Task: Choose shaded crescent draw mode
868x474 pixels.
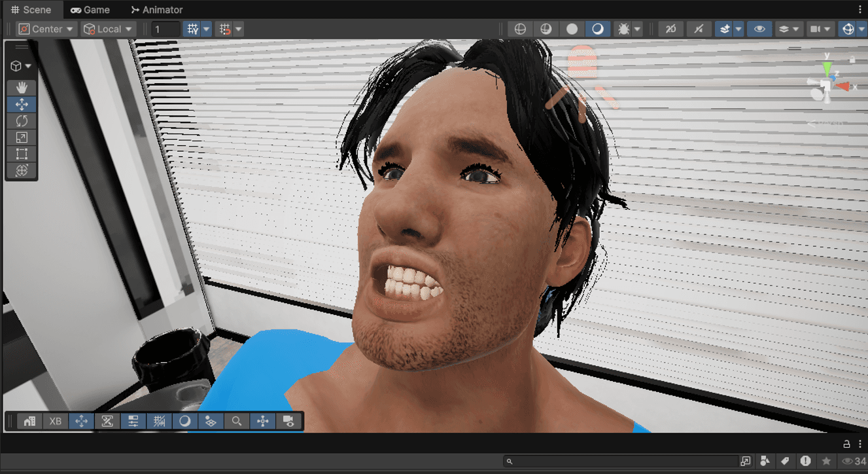Action: click(x=597, y=29)
